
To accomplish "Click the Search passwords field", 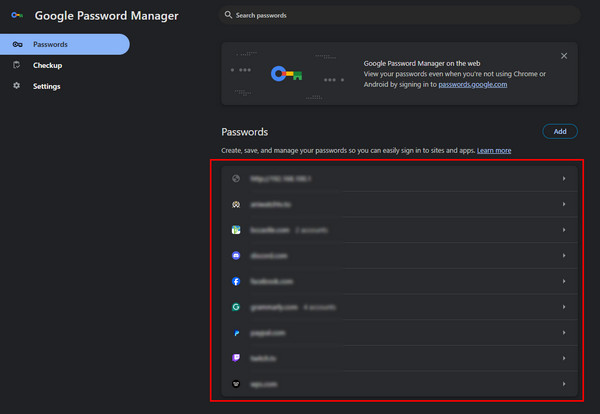I will pos(400,16).
